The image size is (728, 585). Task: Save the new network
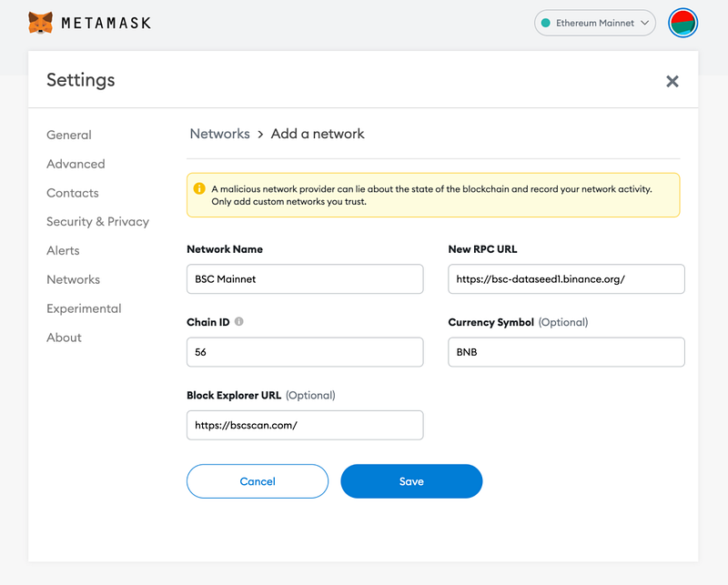411,481
